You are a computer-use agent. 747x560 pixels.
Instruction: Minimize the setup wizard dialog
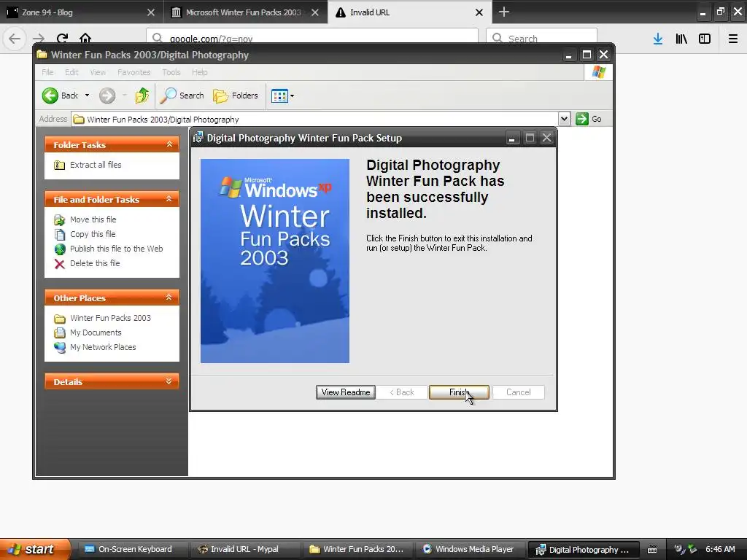tap(512, 138)
